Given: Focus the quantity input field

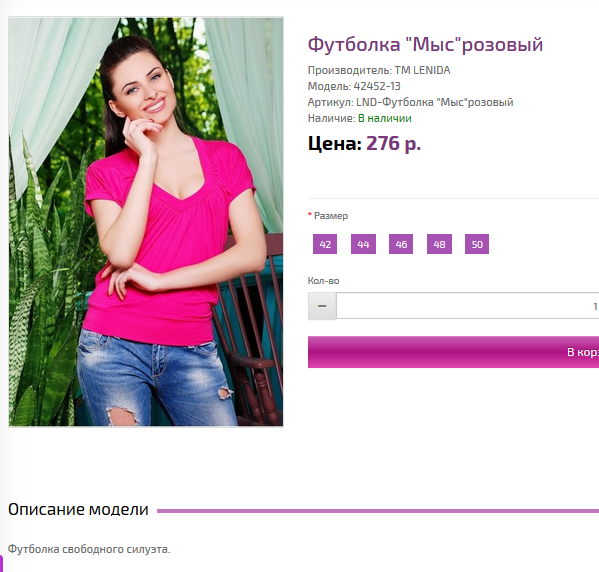Looking at the screenshot, I should (x=468, y=306).
